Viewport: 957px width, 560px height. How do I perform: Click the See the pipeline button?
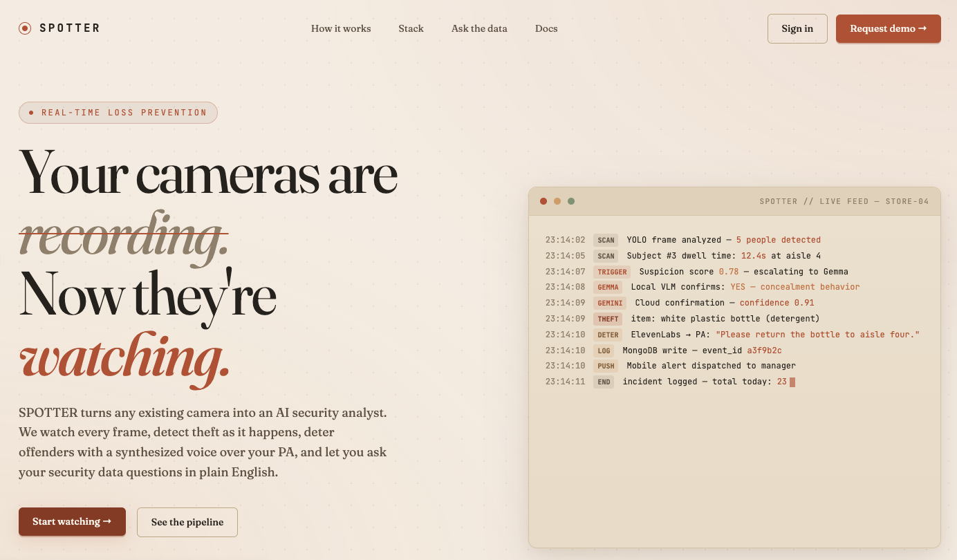point(187,522)
